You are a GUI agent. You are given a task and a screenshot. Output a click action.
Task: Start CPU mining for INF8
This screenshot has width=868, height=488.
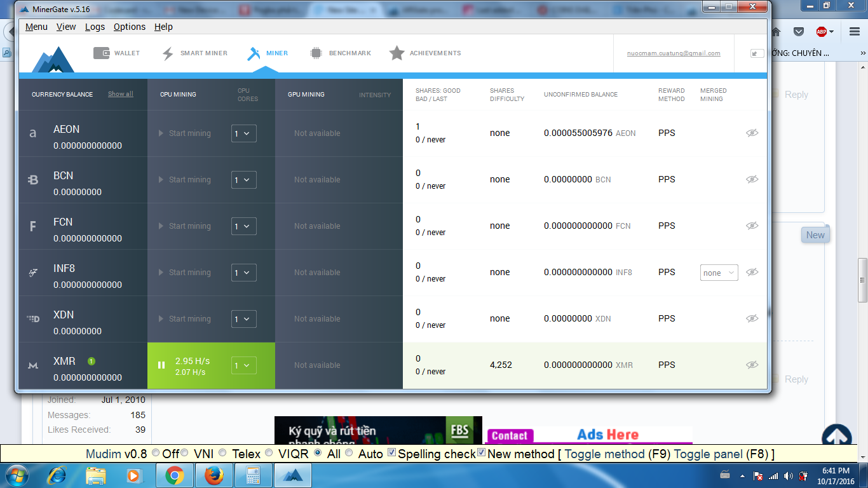(x=184, y=273)
